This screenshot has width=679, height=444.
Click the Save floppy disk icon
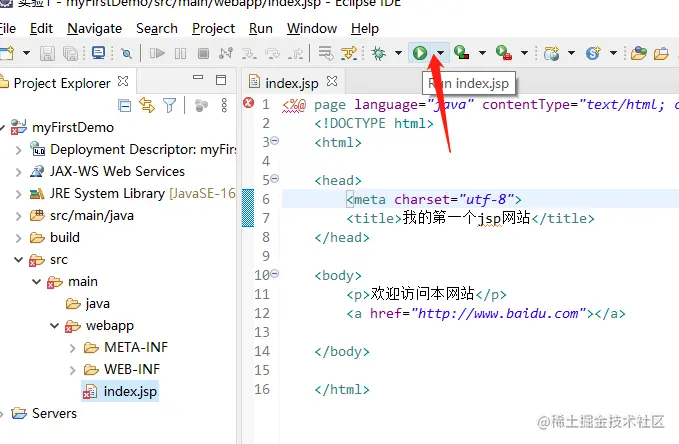pos(47,53)
